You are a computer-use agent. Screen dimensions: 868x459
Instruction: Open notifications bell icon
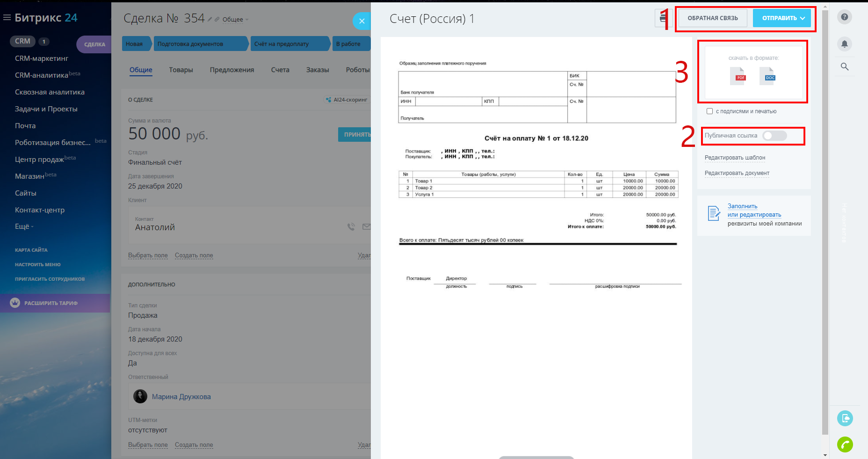click(844, 44)
